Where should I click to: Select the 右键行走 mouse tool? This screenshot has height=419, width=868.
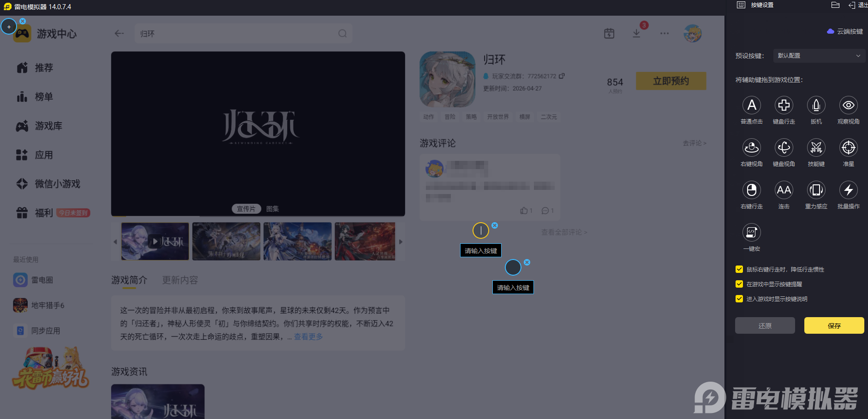[752, 190]
